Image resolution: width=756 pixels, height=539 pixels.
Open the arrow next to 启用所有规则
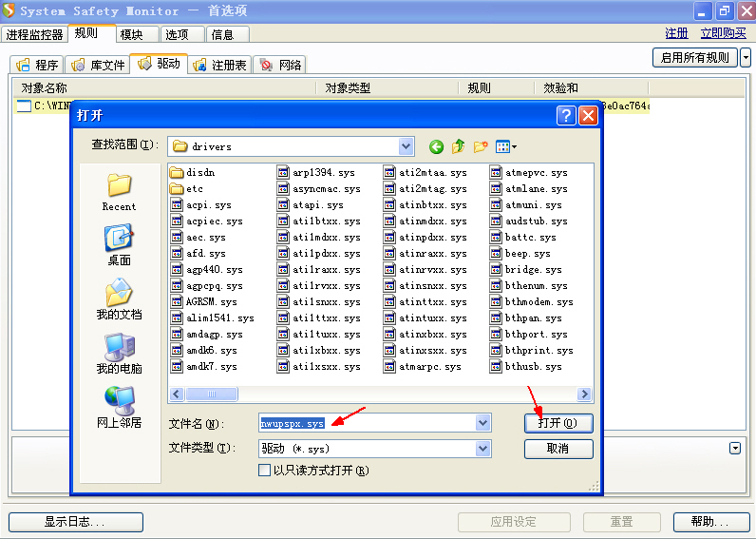click(746, 57)
